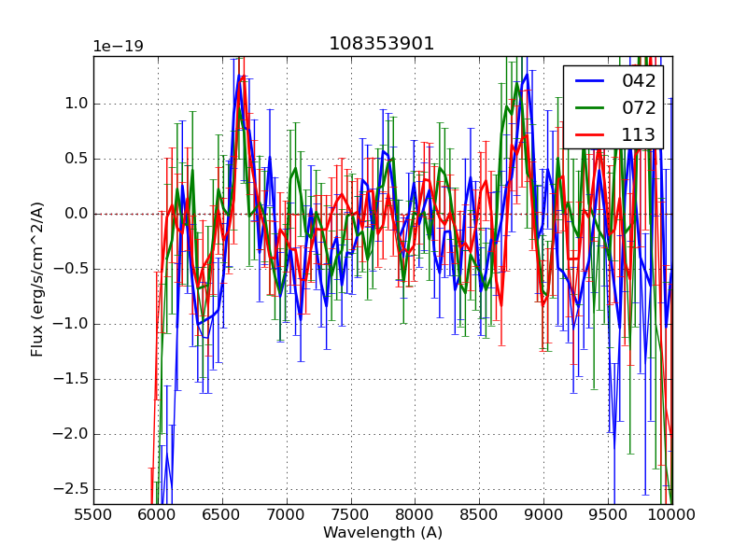
Task: Click the plot title 108353901
Action: click(x=382, y=44)
